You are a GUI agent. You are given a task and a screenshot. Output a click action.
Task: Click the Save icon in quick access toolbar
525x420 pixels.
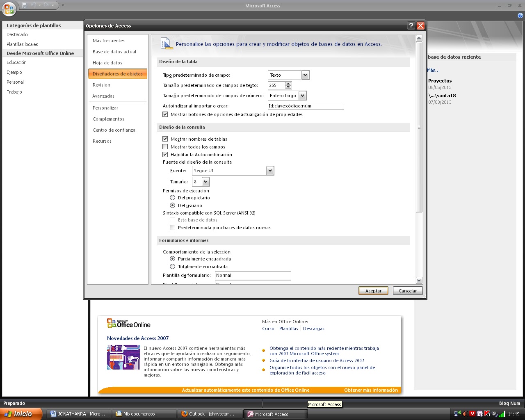pos(25,5)
